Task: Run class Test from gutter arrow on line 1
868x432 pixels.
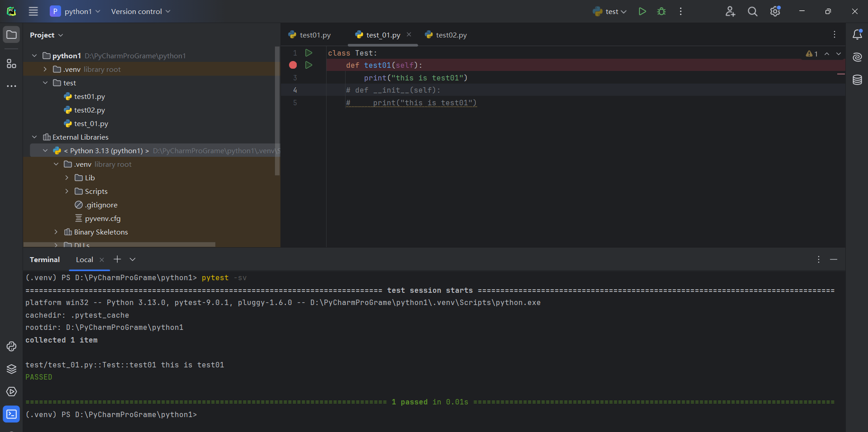Action: coord(309,53)
